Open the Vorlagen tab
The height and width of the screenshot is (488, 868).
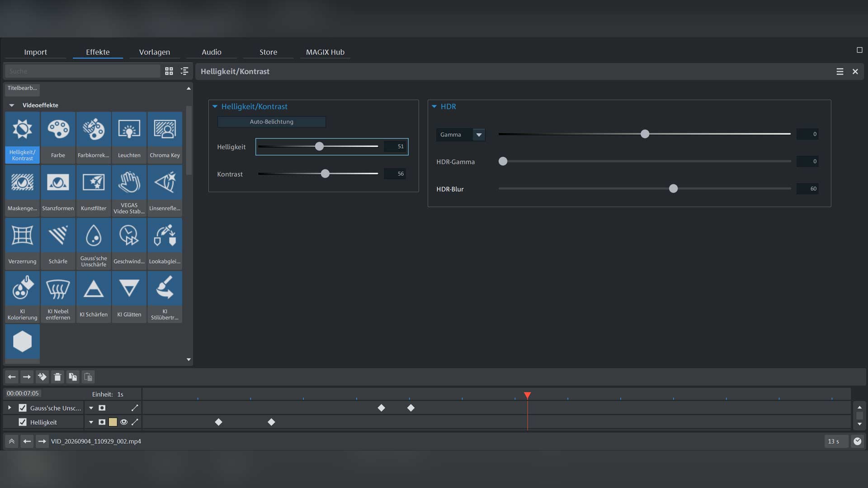pyautogui.click(x=155, y=52)
